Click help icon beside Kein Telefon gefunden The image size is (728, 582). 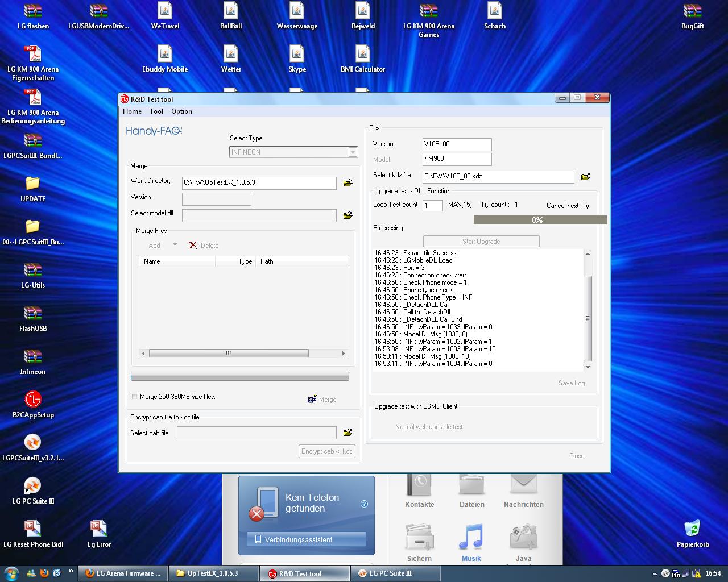coord(364,504)
